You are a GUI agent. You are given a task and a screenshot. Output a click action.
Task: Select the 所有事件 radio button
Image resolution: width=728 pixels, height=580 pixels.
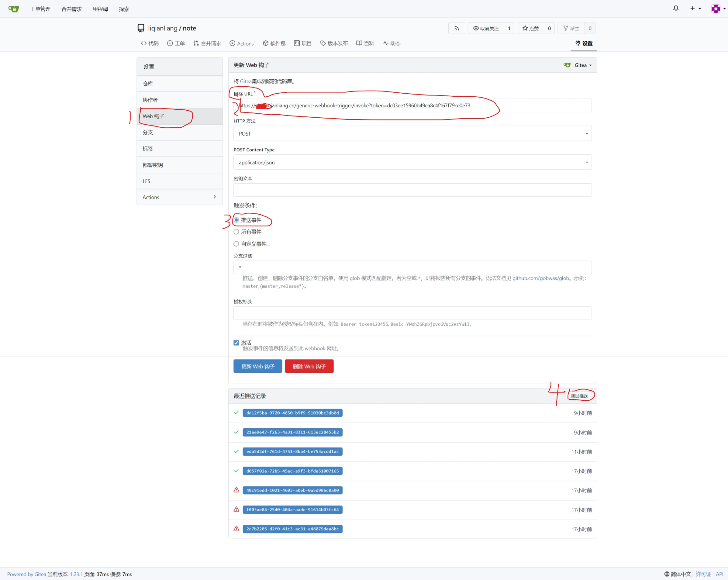point(236,232)
